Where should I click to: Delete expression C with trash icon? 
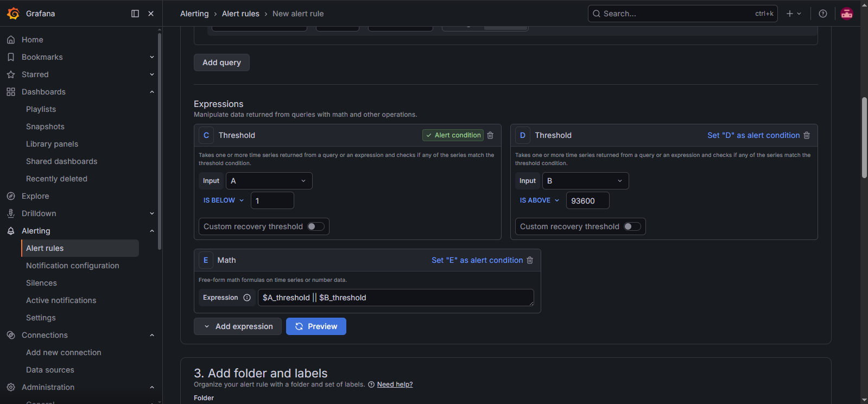click(x=490, y=135)
